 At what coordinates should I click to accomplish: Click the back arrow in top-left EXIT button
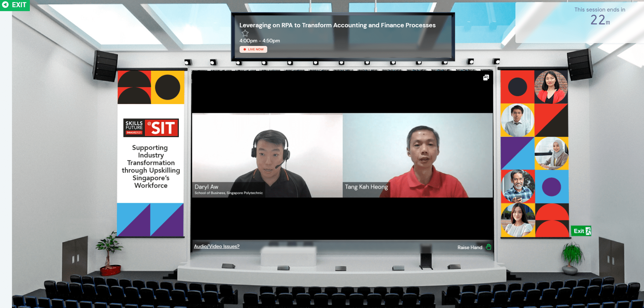5,5
